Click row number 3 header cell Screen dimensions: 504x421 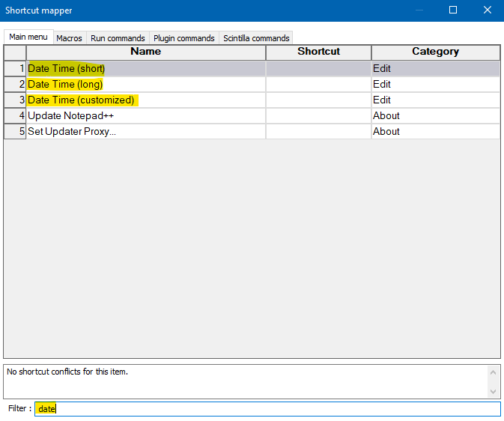pos(15,100)
